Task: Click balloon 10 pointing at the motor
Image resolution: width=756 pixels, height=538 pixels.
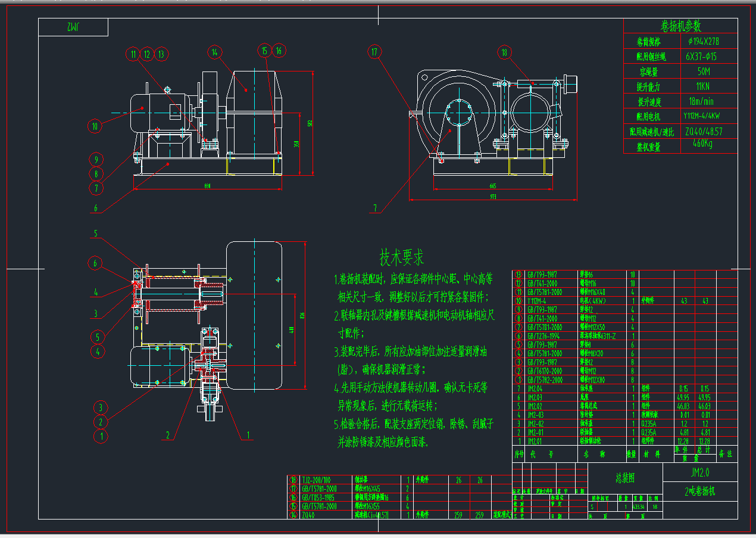Action: point(94,126)
